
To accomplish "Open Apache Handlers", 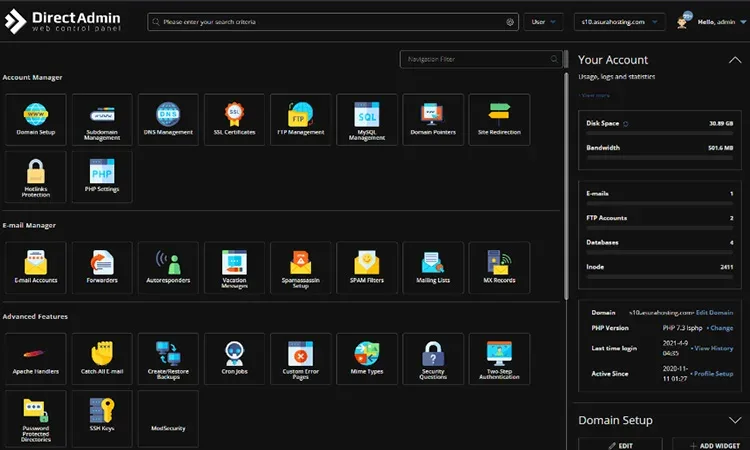I will 36,359.
